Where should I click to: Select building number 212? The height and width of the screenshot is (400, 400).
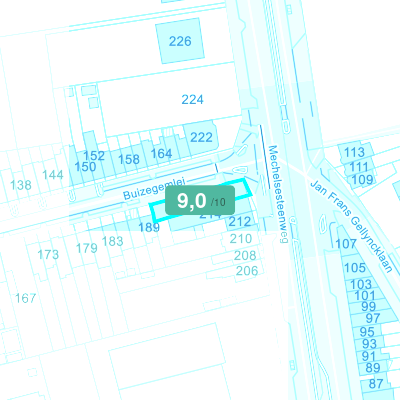click(240, 221)
